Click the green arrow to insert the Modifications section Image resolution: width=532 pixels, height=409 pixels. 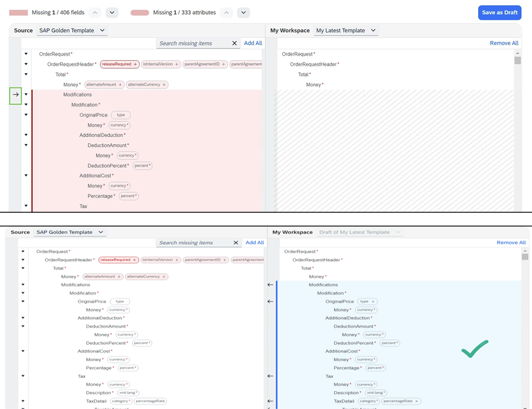pyautogui.click(x=15, y=96)
